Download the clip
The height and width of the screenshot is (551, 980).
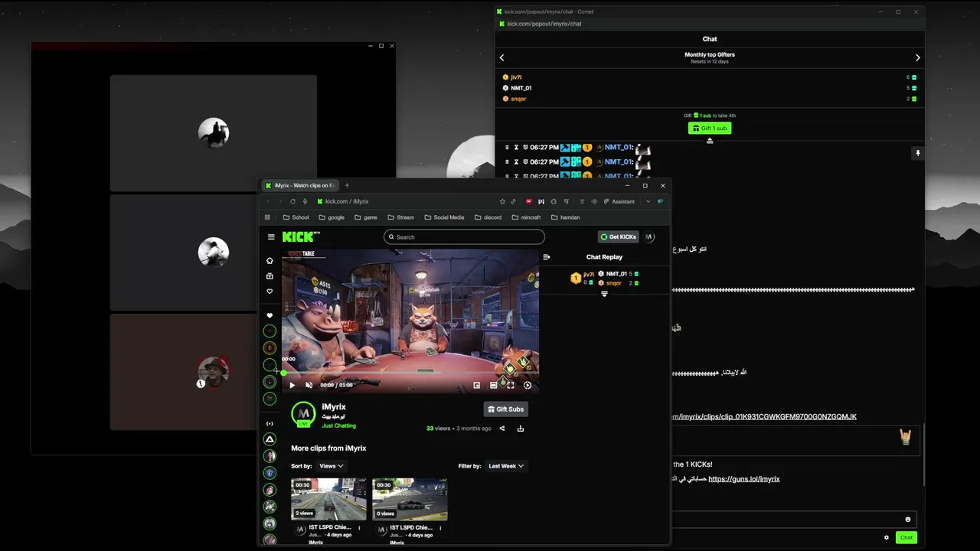(521, 429)
